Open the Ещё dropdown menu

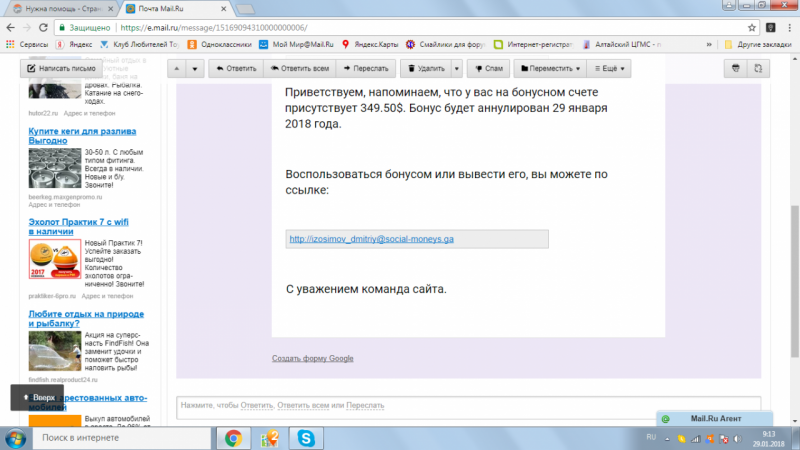609,68
